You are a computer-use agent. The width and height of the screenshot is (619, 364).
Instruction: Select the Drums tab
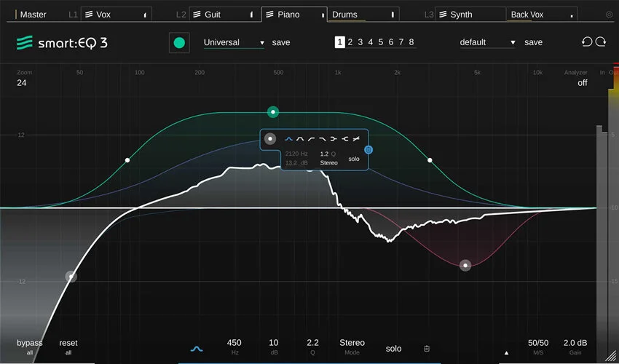coord(363,15)
